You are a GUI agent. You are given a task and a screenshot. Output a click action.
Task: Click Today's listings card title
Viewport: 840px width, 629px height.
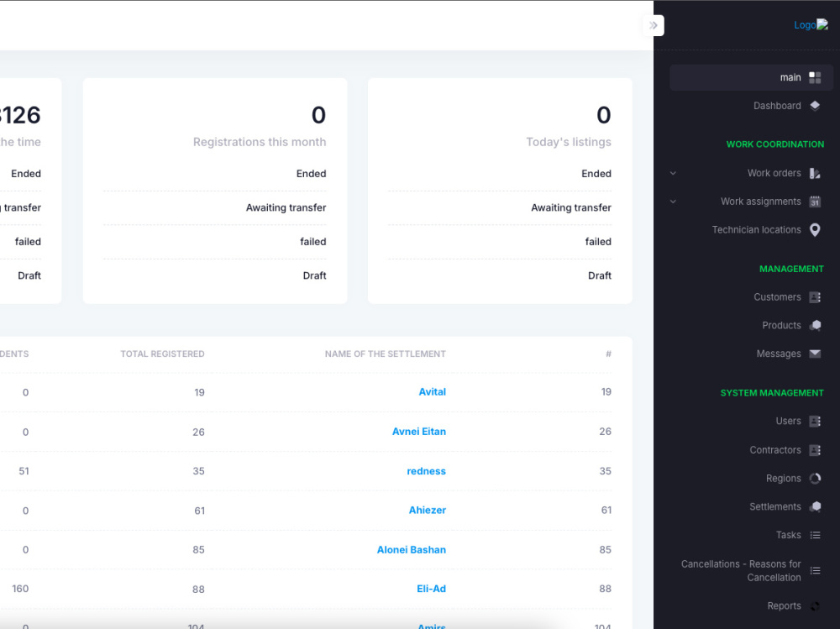569,142
